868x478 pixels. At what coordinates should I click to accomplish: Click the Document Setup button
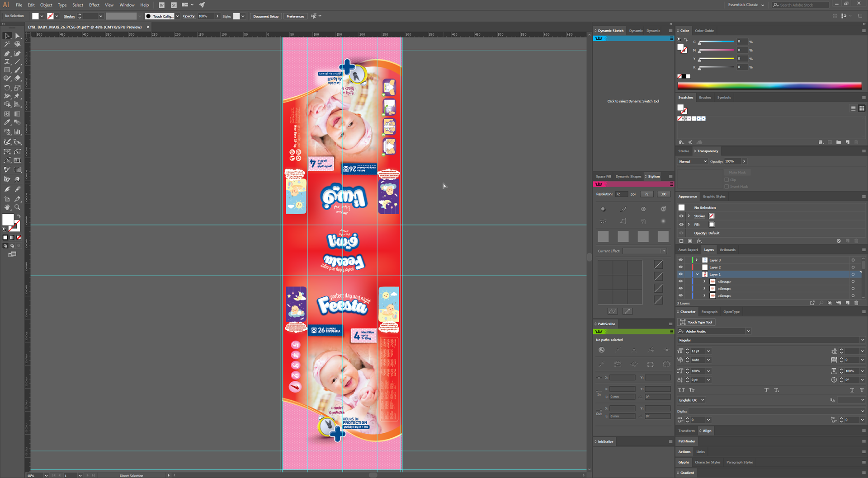(x=266, y=16)
